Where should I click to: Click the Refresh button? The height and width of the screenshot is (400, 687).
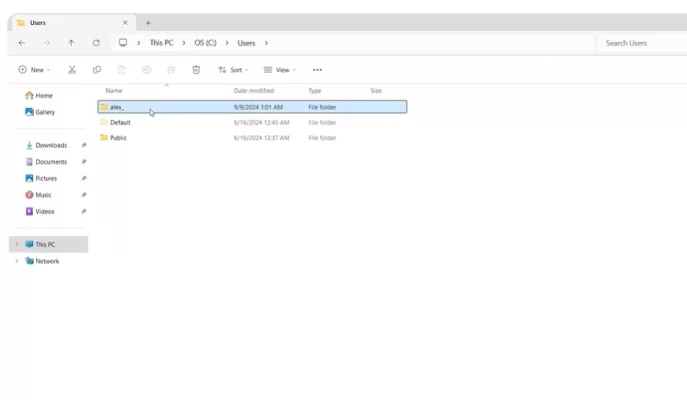[x=96, y=43]
